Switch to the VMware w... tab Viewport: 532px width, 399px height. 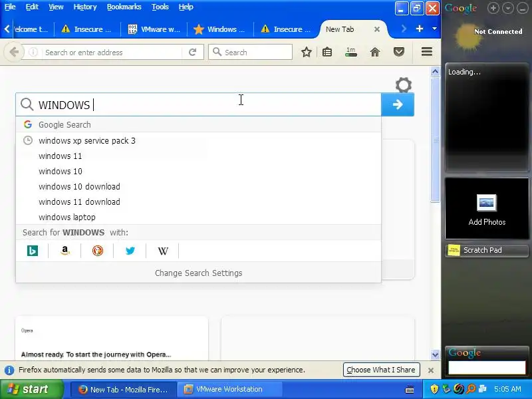[154, 29]
